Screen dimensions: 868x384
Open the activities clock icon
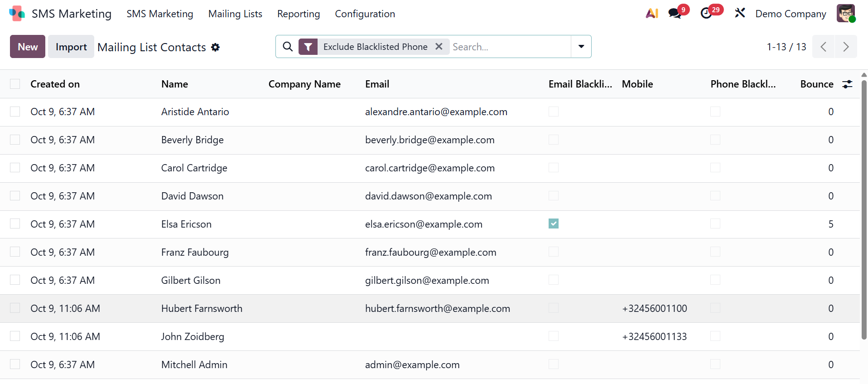706,14
